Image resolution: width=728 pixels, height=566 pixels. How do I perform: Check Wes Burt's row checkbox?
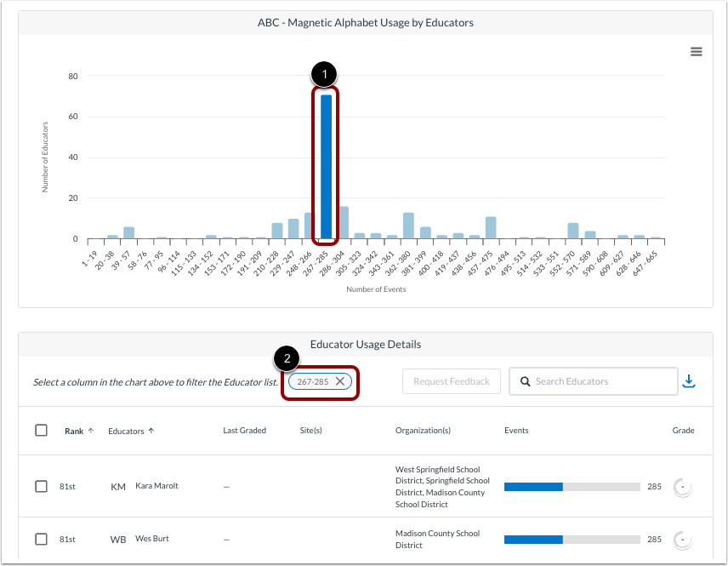point(41,539)
